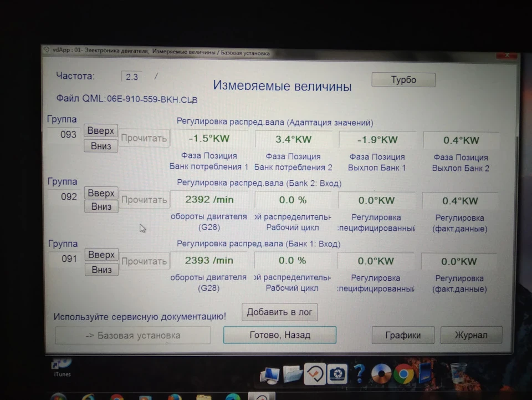Click Вверх for group 093
The height and width of the screenshot is (400, 532).
[x=101, y=130]
